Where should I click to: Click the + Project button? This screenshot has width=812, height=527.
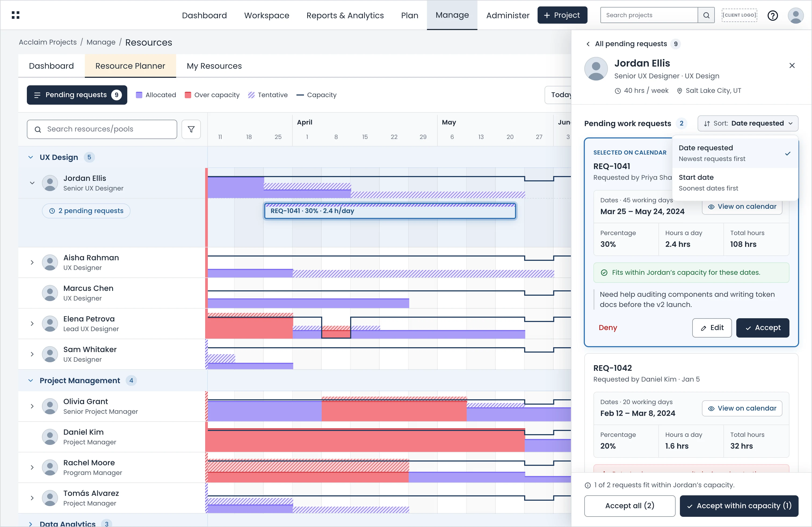(x=562, y=15)
